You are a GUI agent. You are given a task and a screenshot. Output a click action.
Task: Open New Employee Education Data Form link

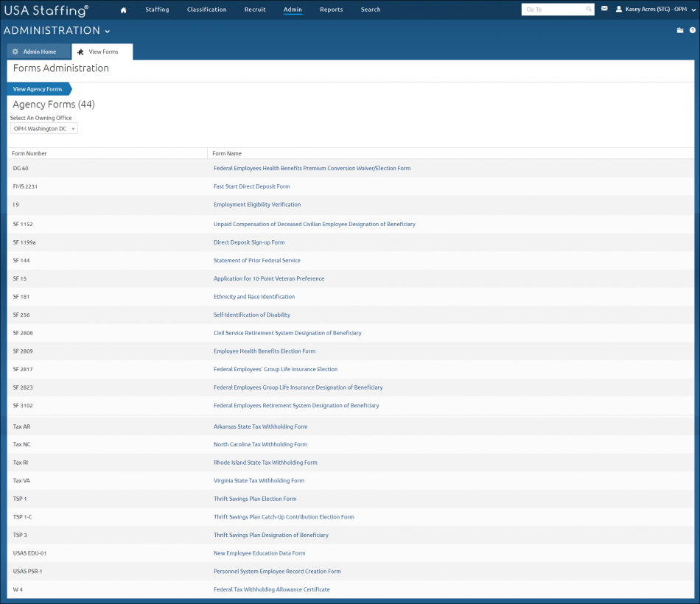click(x=259, y=553)
